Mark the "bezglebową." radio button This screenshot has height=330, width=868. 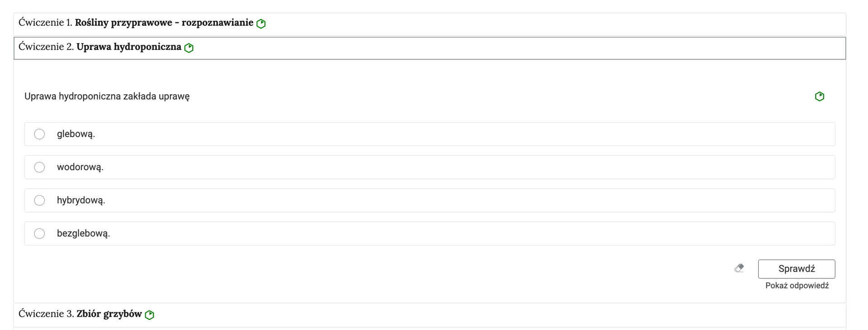[x=40, y=234]
